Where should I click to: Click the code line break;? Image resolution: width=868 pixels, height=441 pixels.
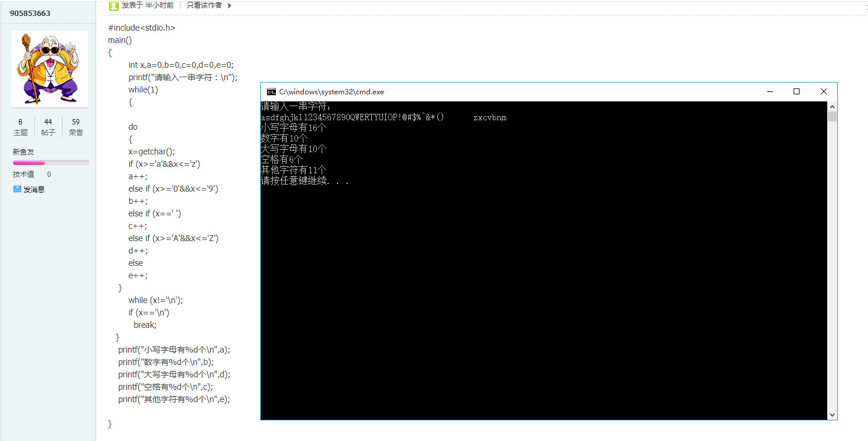(x=145, y=325)
